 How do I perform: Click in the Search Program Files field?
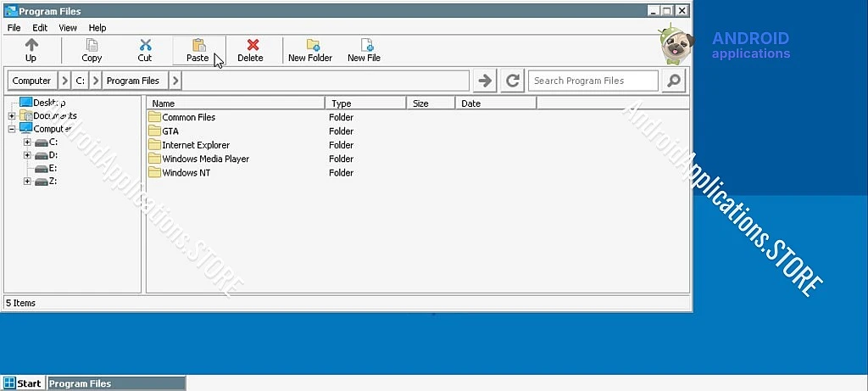pos(593,81)
